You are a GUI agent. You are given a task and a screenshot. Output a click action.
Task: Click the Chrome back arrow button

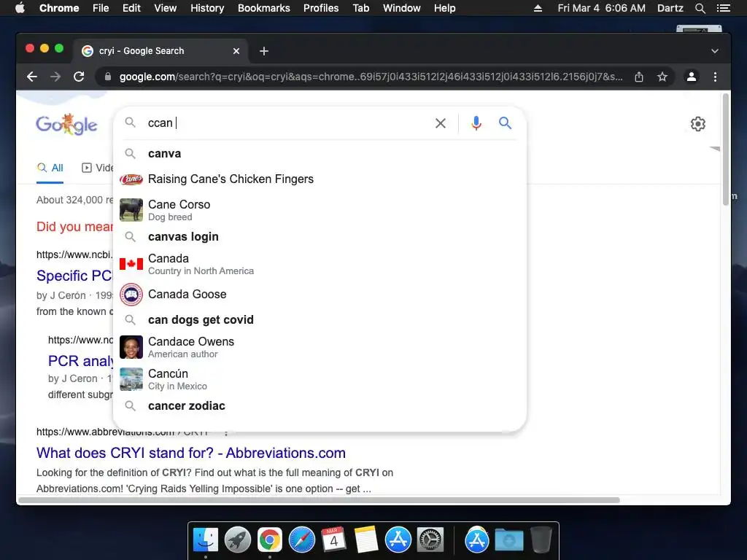32,77
